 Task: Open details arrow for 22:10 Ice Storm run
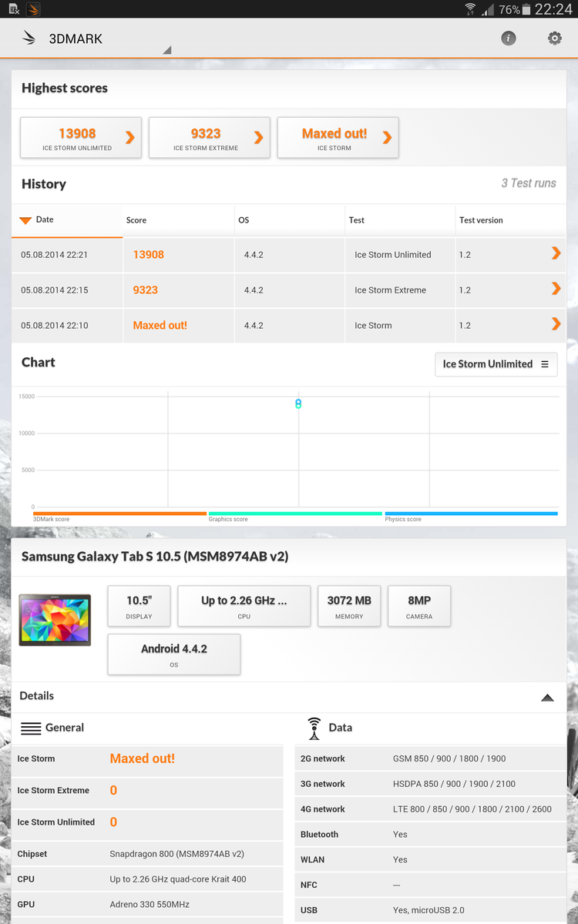[556, 324]
